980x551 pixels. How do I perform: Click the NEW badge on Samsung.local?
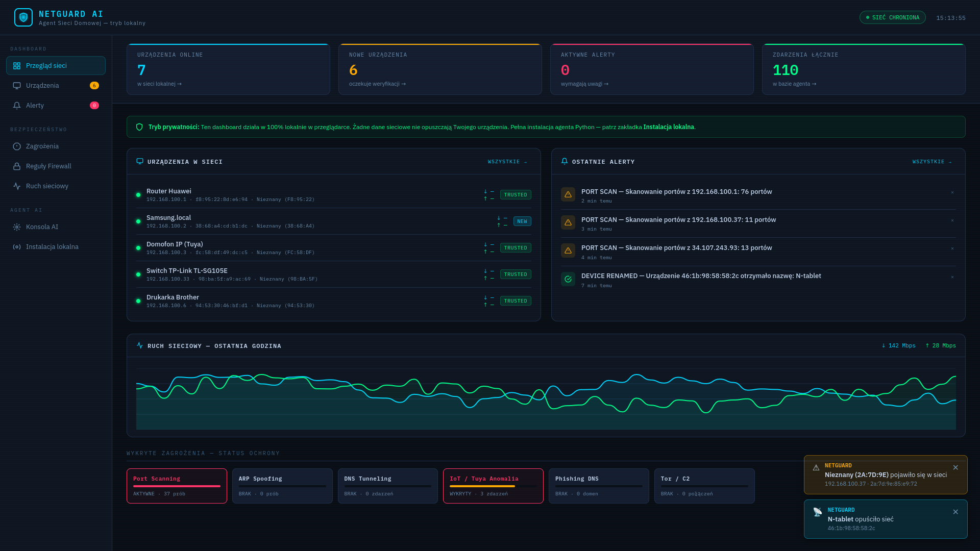point(522,221)
